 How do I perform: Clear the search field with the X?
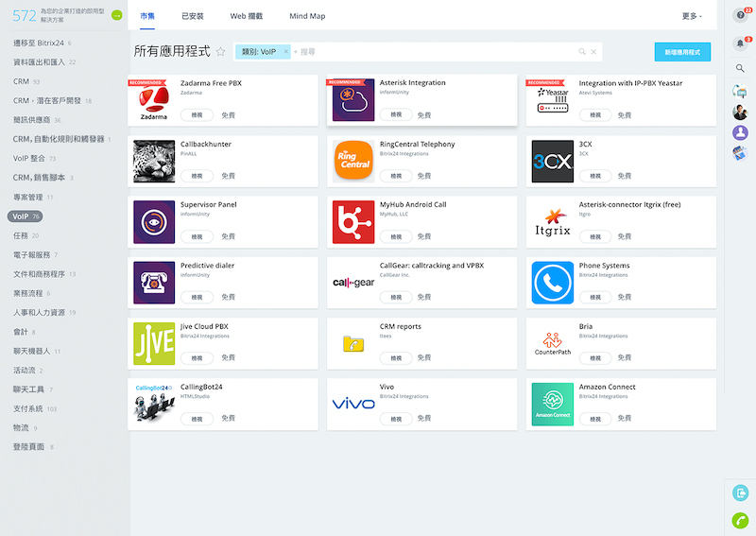pos(593,52)
